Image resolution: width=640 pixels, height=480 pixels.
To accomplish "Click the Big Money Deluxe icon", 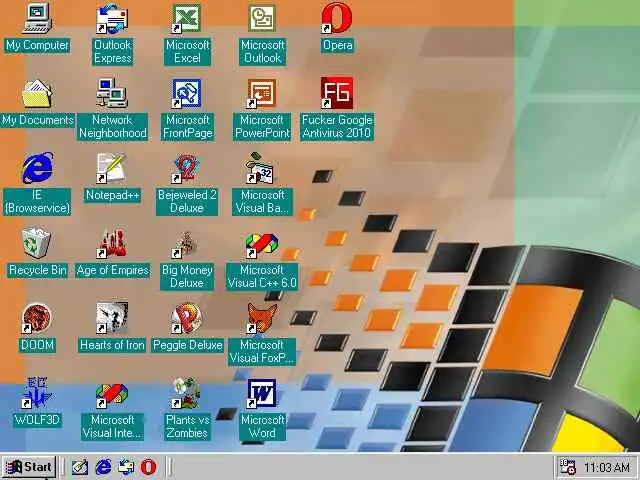I will coord(186,244).
